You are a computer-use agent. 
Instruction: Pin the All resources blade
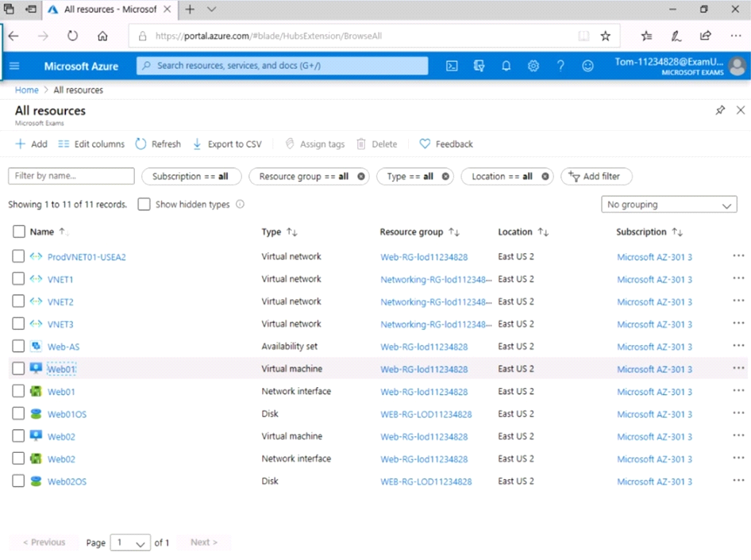click(720, 110)
